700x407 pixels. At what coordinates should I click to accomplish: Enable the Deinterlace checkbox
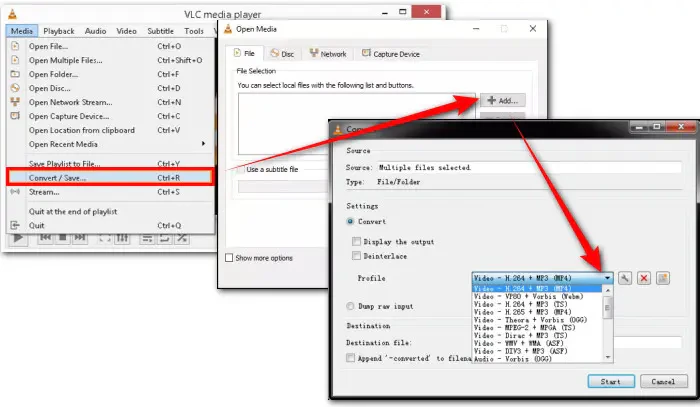[x=356, y=256]
